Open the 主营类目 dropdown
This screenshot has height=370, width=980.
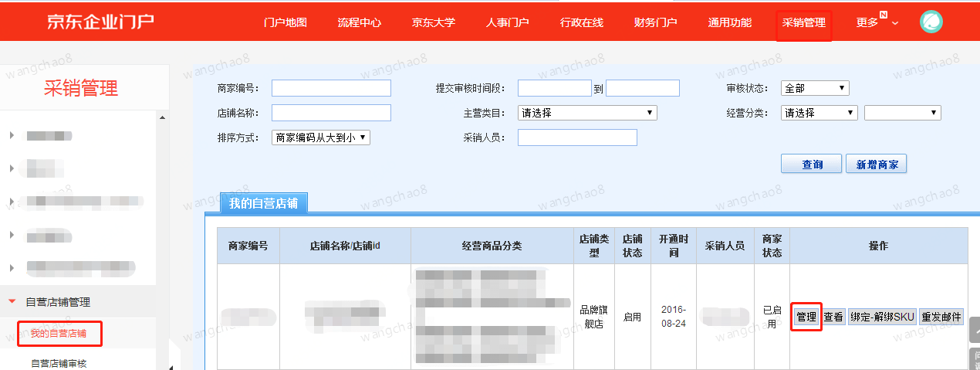(x=587, y=113)
